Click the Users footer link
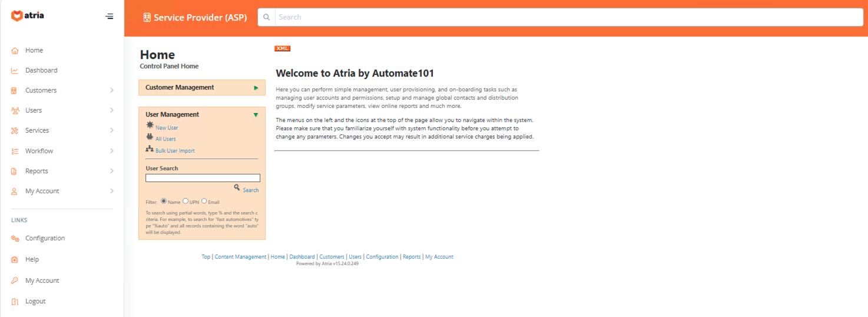This screenshot has height=317, width=868. tap(355, 257)
